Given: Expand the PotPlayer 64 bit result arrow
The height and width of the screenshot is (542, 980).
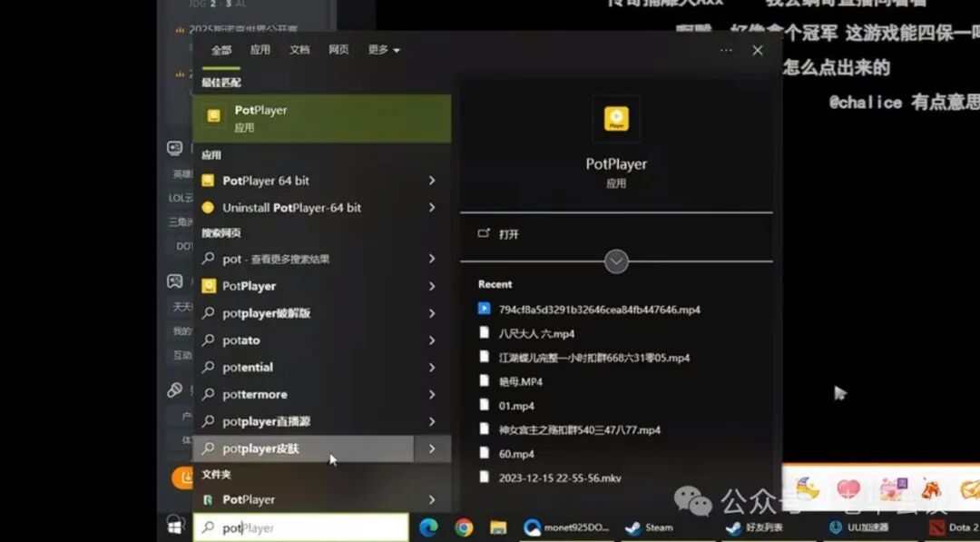Looking at the screenshot, I should tap(432, 181).
